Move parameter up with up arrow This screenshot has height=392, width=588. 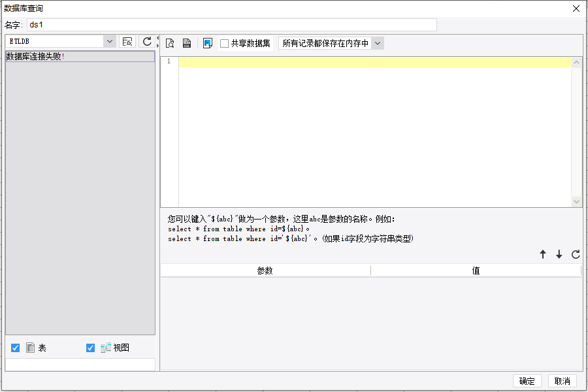[x=543, y=254]
